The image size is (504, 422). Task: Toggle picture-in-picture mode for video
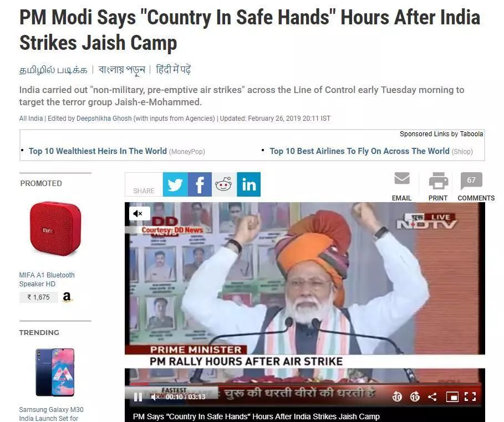(x=452, y=397)
